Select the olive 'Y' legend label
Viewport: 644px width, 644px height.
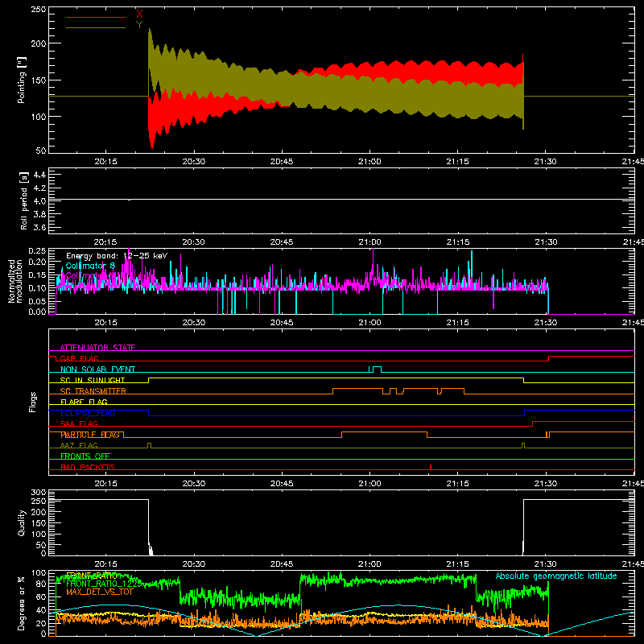(139, 25)
